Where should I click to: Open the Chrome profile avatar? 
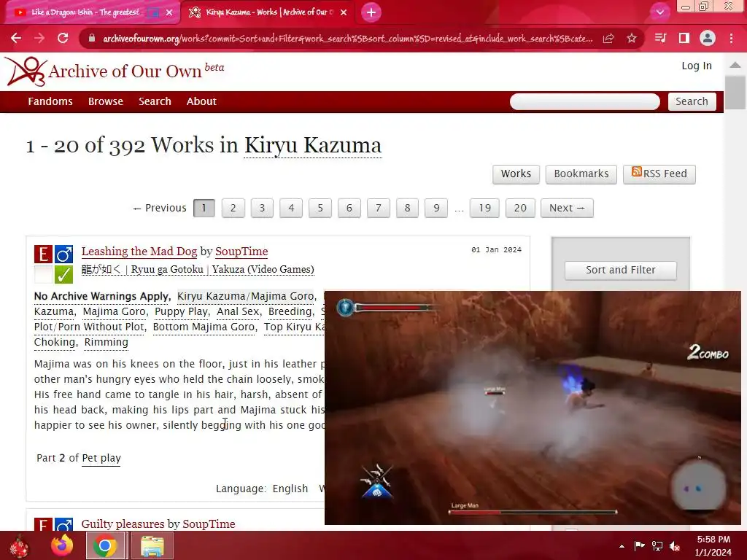pos(708,38)
